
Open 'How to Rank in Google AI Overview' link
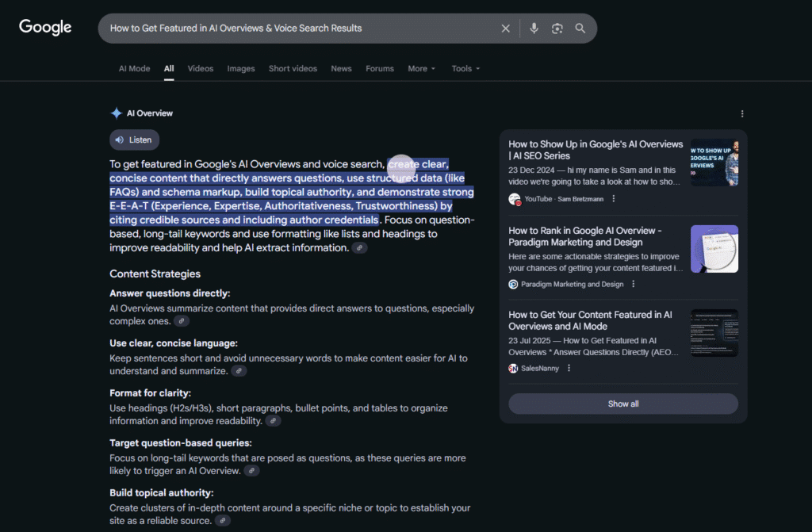585,236
